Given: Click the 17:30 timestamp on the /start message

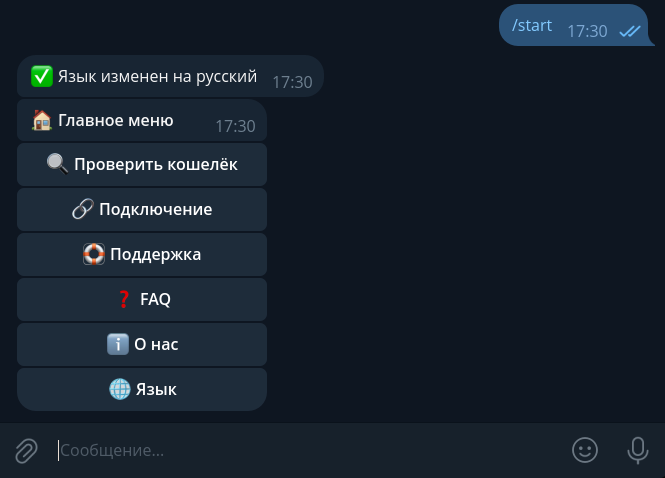Looking at the screenshot, I should (587, 31).
